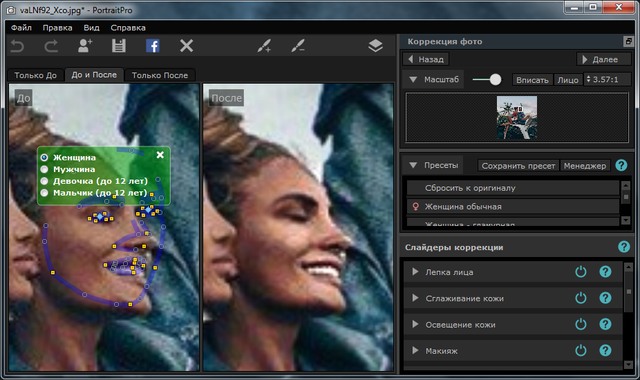640x380 pixels.
Task: Select Женщина обычная preset
Action: (513, 207)
